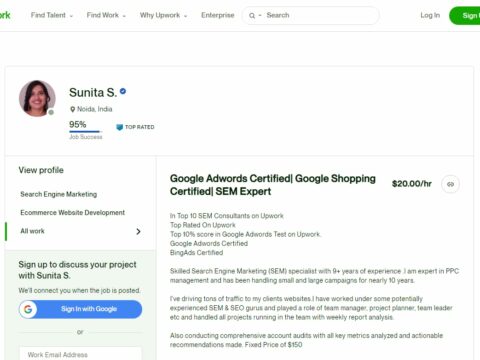The width and height of the screenshot is (480, 360).
Task: Click the 95% Job Success progress bar
Action: pyautogui.click(x=86, y=132)
